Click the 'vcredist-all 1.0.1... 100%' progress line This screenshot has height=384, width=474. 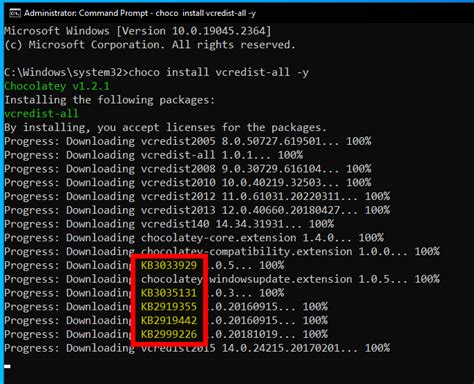point(153,155)
